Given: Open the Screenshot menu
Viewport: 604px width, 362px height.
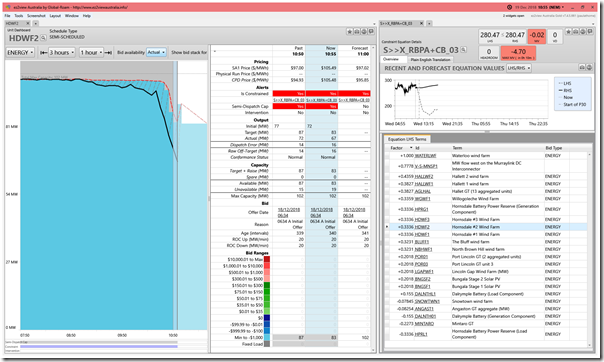Looking at the screenshot, I should [x=36, y=16].
